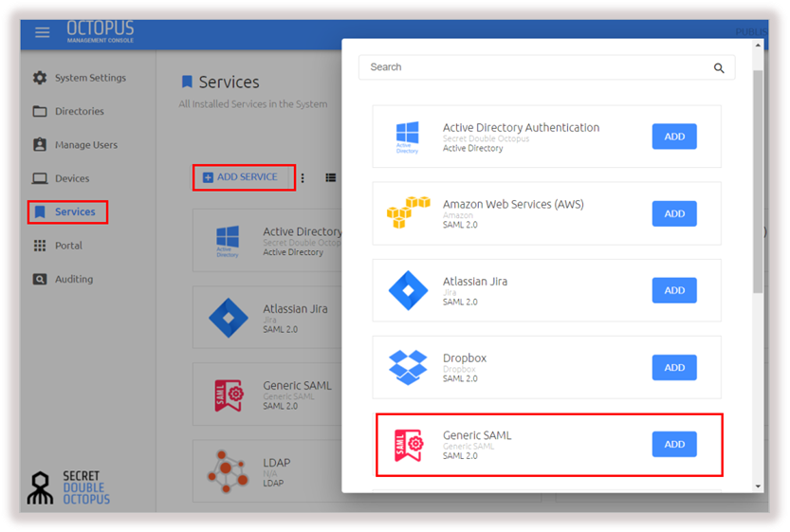Add Active Directory Authentication service
Screen dimensions: 790x532
(674, 137)
